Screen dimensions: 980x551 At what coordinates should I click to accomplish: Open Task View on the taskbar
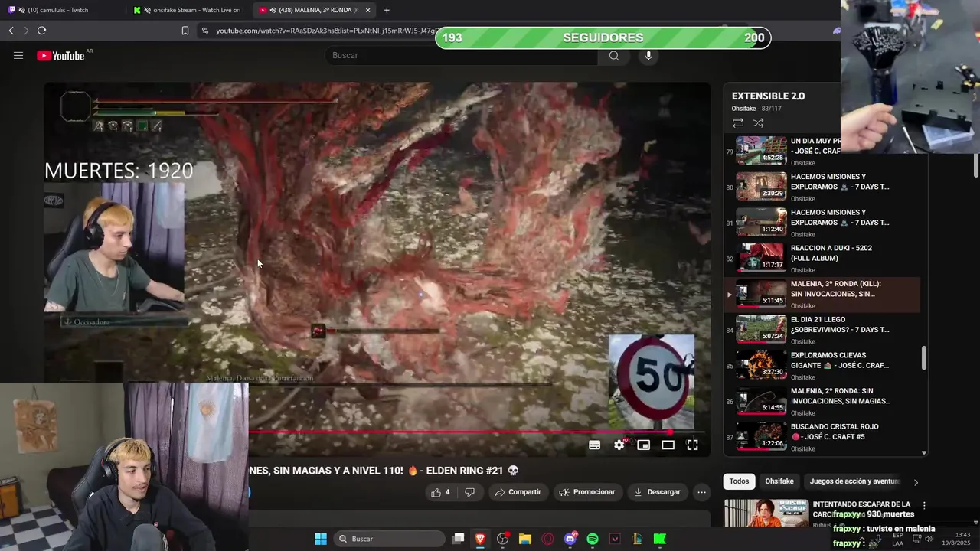pyautogui.click(x=458, y=539)
